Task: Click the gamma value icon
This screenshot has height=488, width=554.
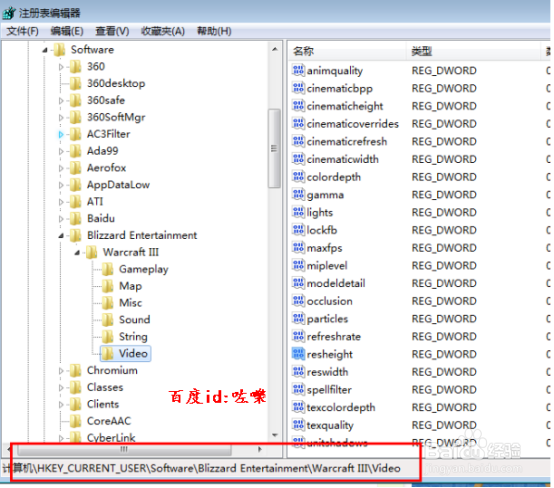Action: pyautogui.click(x=298, y=194)
